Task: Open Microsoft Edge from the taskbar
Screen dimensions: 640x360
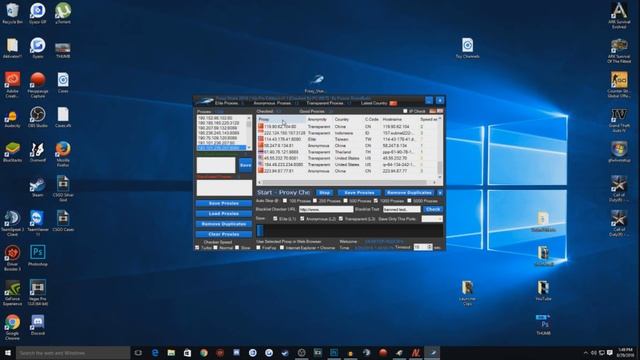Action: click(x=155, y=353)
